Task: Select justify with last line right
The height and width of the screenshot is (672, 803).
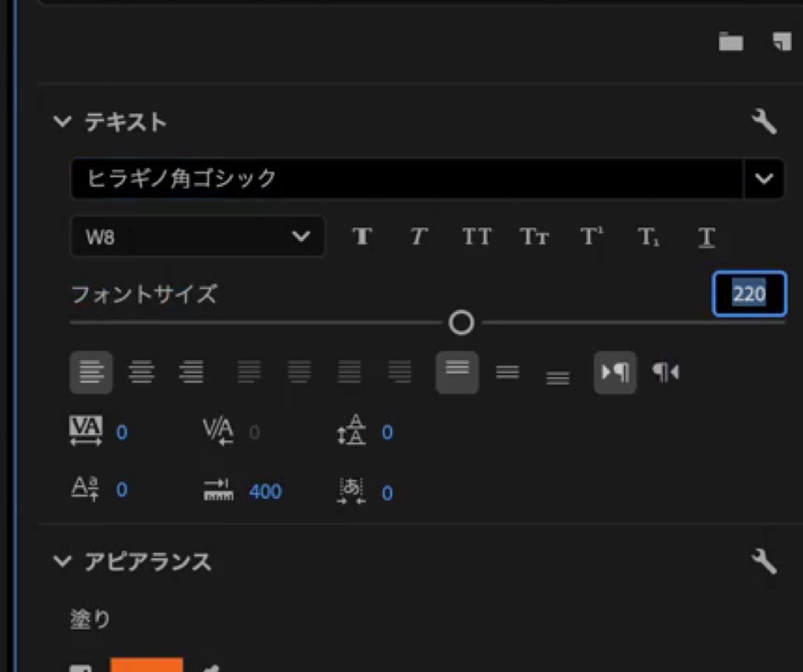Action: [399, 371]
